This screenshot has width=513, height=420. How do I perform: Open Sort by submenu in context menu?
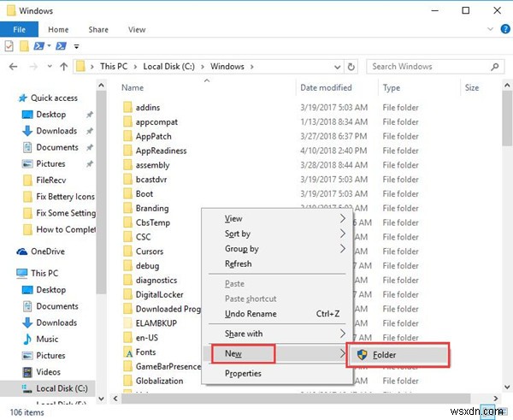[x=277, y=234]
